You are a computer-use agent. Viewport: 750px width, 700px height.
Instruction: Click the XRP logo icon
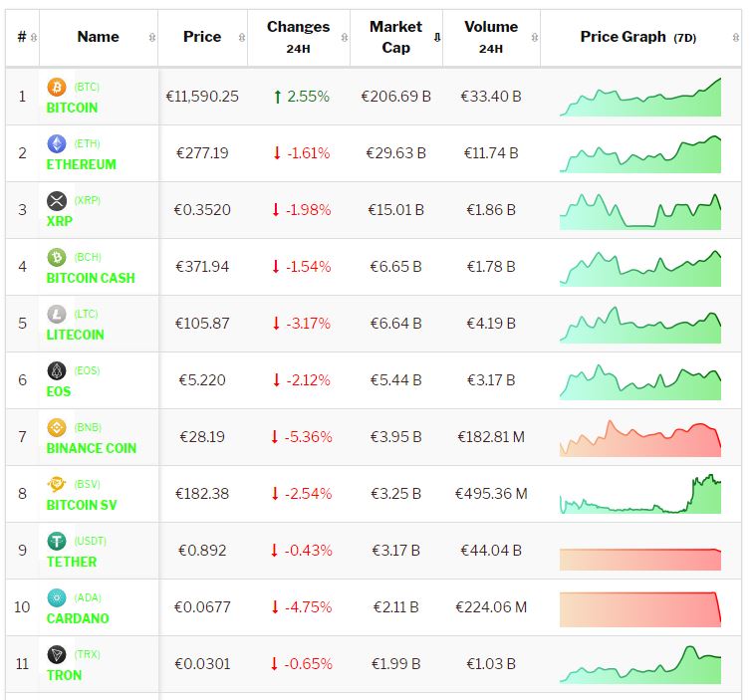click(57, 201)
